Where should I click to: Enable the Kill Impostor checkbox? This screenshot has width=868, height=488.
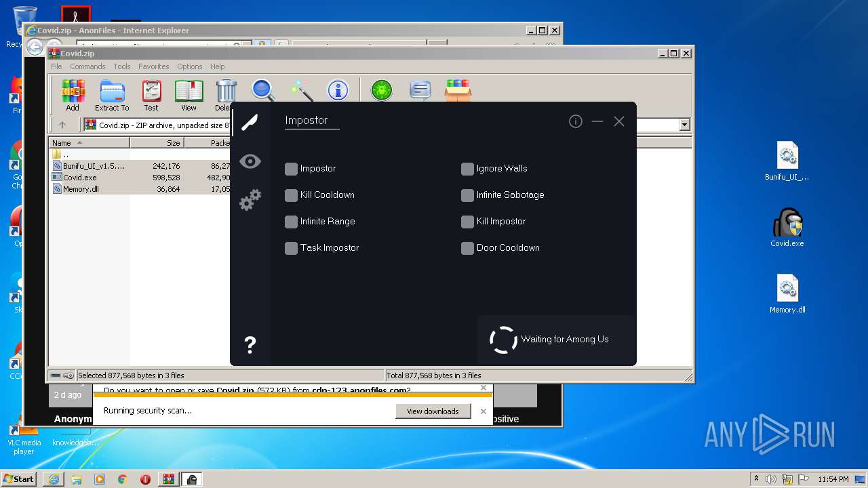[x=467, y=222]
